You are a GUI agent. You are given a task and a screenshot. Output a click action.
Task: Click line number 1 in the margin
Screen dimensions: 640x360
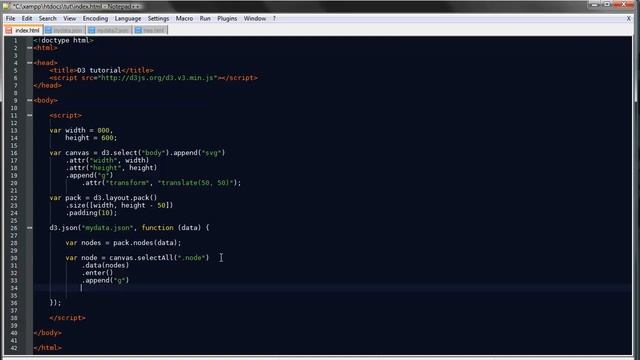[16, 40]
